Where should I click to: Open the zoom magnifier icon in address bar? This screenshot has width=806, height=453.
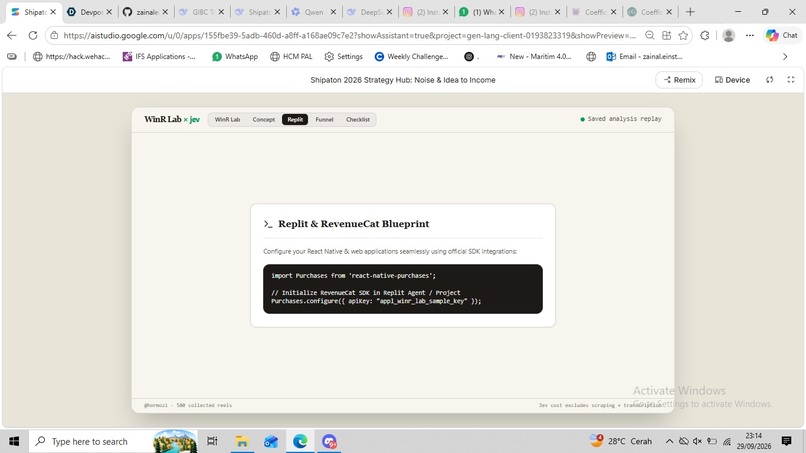coord(650,35)
